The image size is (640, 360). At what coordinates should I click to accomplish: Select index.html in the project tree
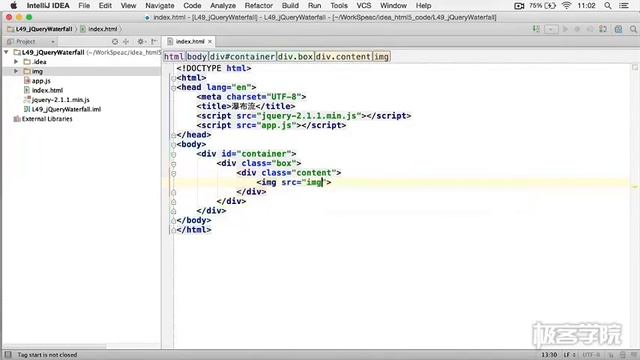tap(43, 90)
